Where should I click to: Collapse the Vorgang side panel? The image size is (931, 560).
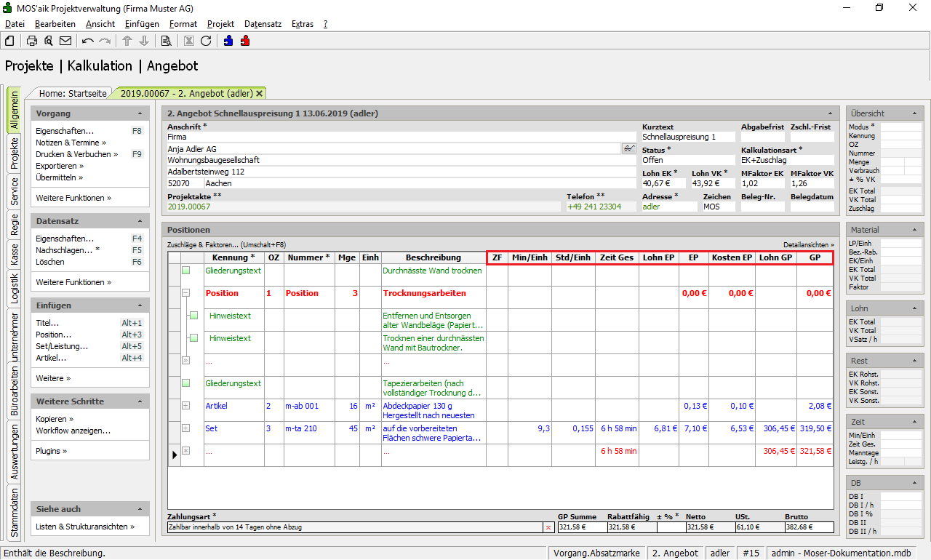(x=140, y=114)
